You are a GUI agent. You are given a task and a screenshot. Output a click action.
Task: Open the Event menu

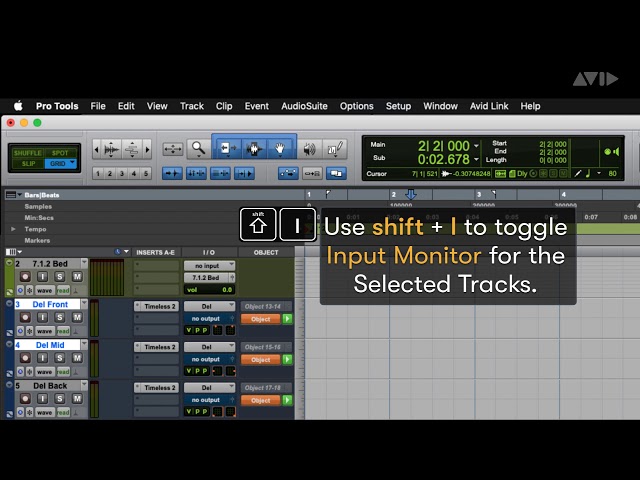pos(257,106)
